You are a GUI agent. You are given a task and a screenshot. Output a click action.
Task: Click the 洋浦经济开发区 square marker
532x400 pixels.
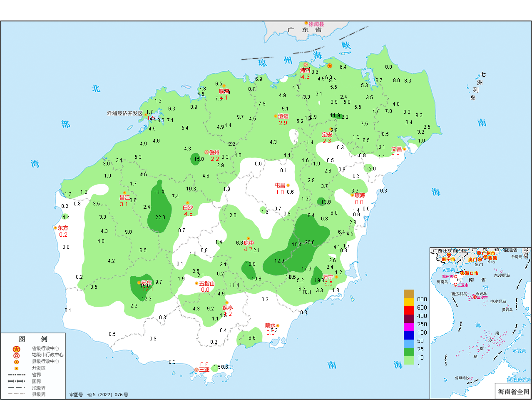coord(146,114)
